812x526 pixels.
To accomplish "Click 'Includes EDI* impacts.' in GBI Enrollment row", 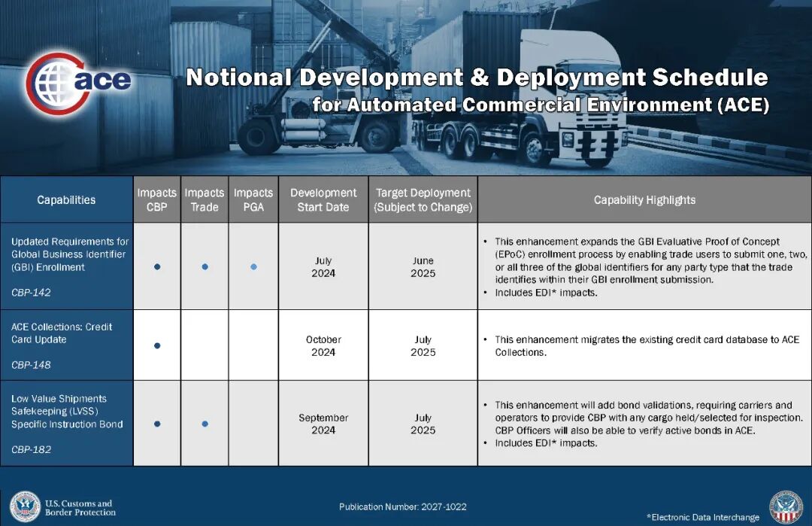I will pyautogui.click(x=546, y=293).
